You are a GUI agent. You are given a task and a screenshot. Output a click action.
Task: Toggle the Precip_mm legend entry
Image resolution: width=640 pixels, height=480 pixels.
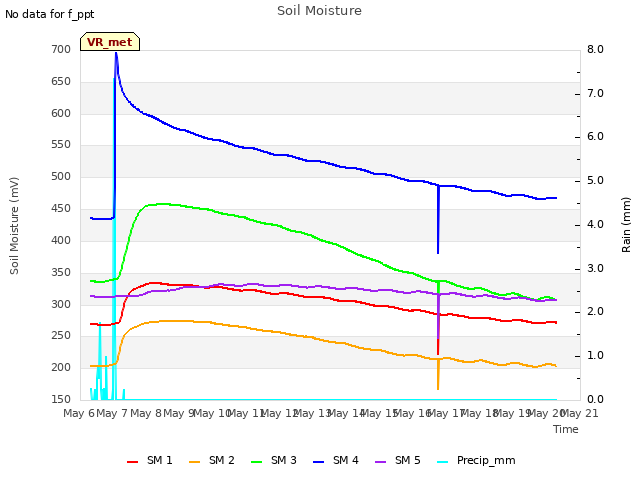pos(476,460)
